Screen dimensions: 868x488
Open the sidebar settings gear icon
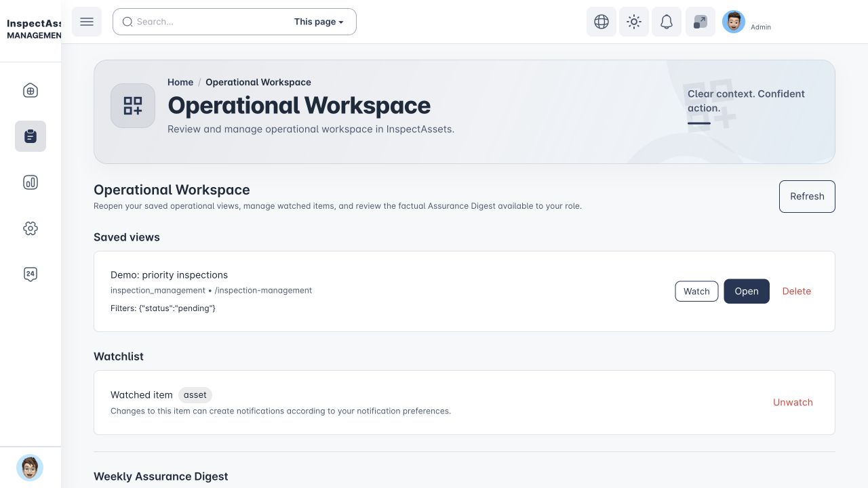[x=31, y=228]
